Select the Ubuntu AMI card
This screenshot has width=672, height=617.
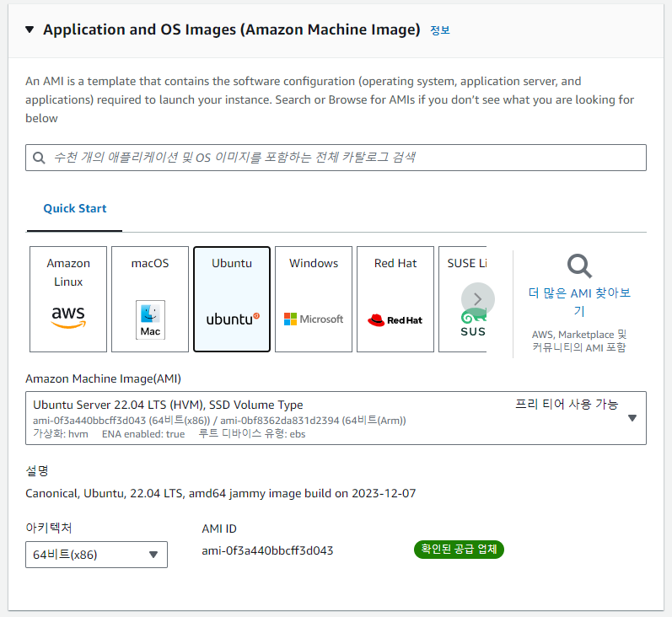tap(232, 299)
